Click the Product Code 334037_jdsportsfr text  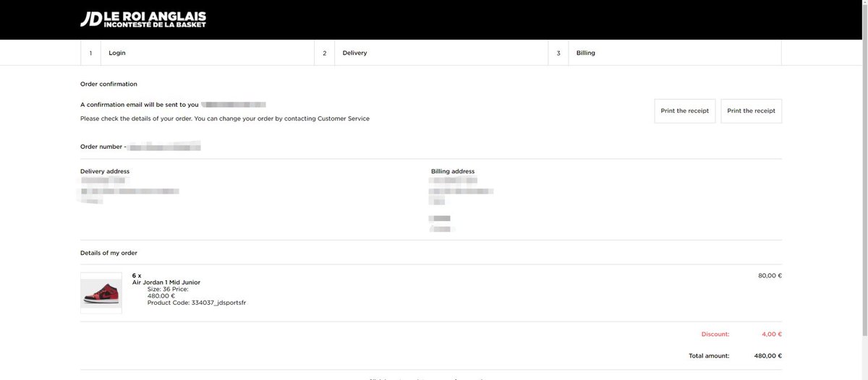(197, 303)
